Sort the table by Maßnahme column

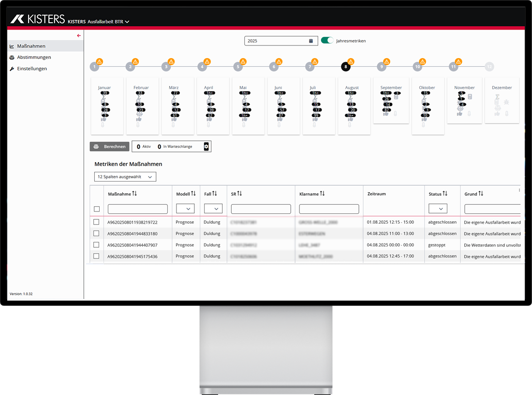click(134, 194)
